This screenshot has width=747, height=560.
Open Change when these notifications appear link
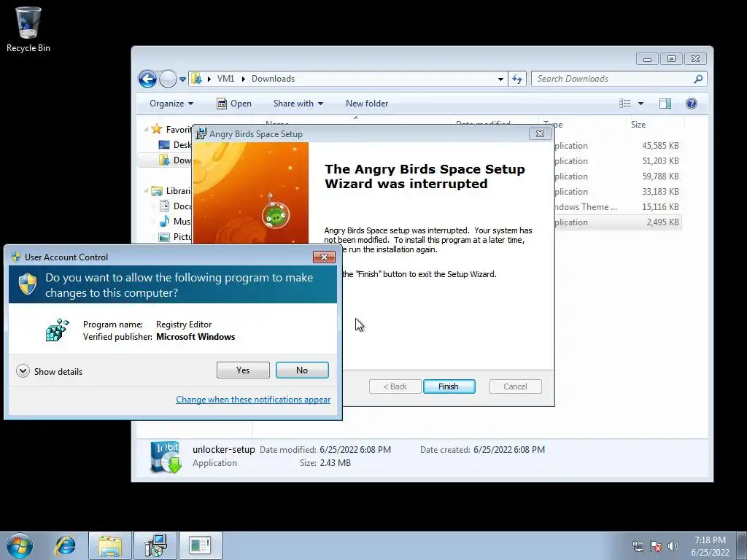click(x=253, y=400)
